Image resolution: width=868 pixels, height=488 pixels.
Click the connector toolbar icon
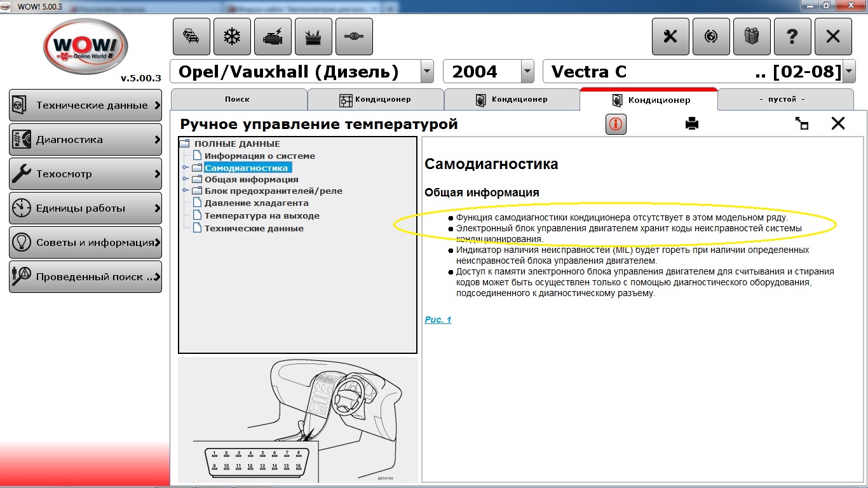(x=354, y=36)
